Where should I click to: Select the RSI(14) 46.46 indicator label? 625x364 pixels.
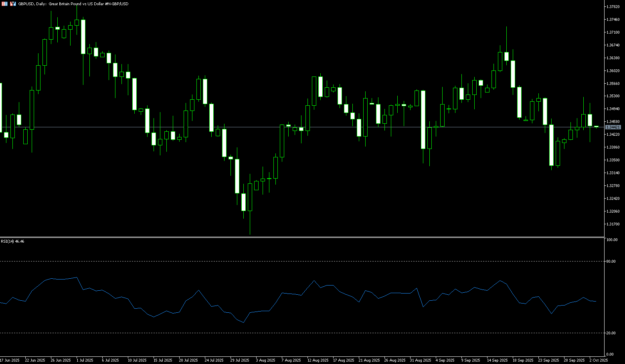12,241
